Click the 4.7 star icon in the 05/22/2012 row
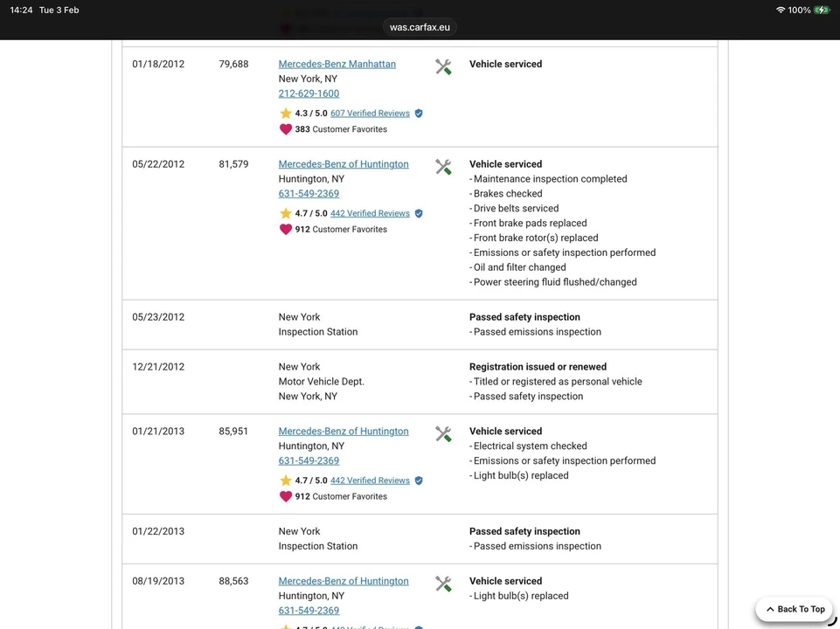This screenshot has height=629, width=840. 286,213
